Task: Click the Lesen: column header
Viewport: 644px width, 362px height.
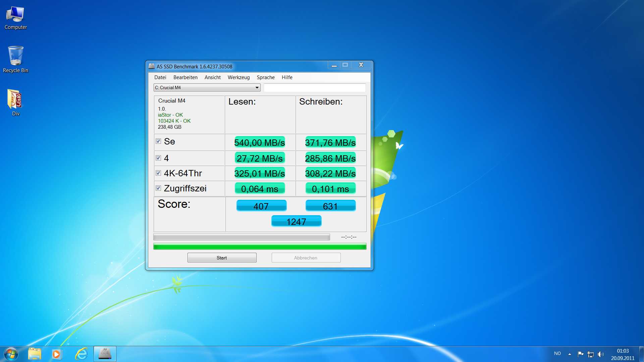Action: 242,102
